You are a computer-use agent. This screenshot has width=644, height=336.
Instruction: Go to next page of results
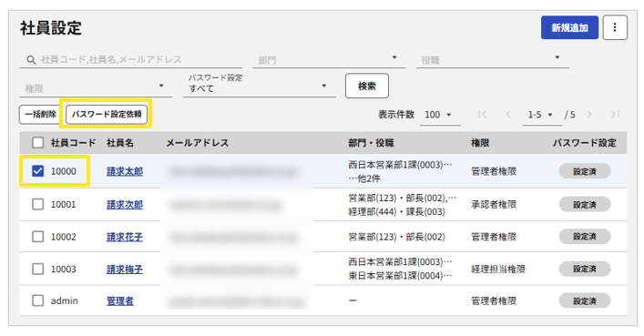[589, 114]
